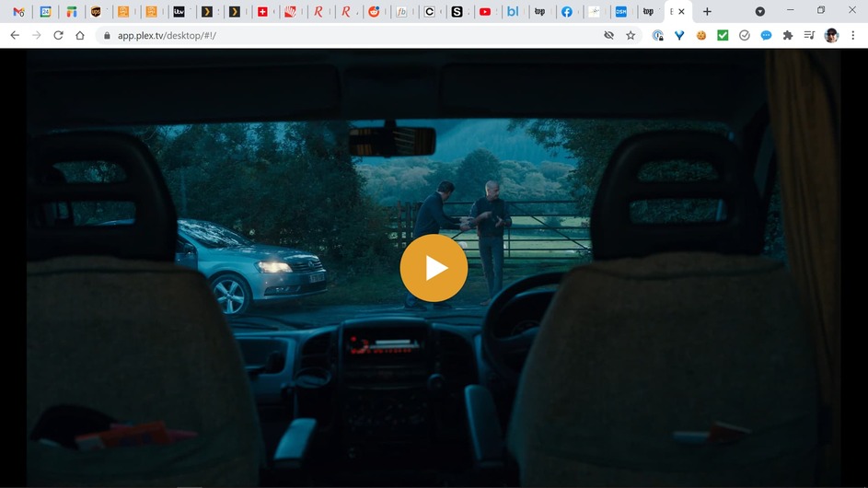Open the grey circled-check extension
Viewport: 868px width, 488px height.
[745, 36]
